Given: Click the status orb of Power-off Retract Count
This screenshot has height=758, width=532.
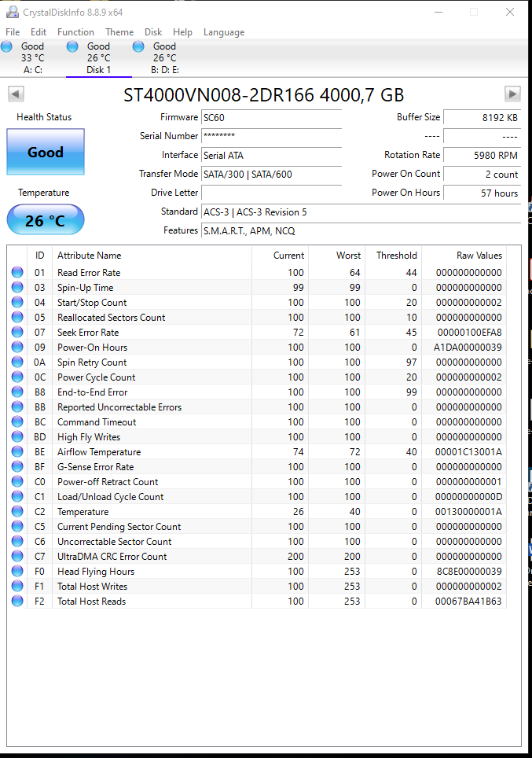Looking at the screenshot, I should tap(17, 481).
